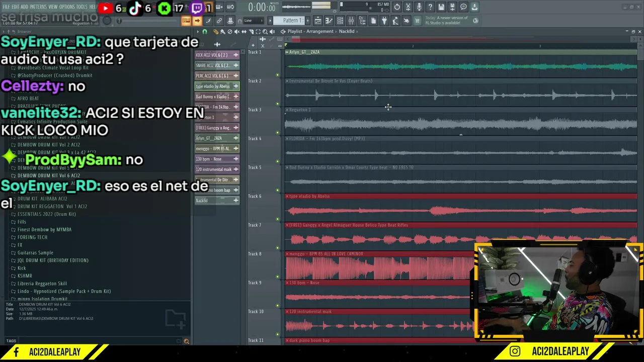Viewport: 644px width, 362px height.
Task: Click the scissors one-click audio tool icon
Action: (x=408, y=7)
